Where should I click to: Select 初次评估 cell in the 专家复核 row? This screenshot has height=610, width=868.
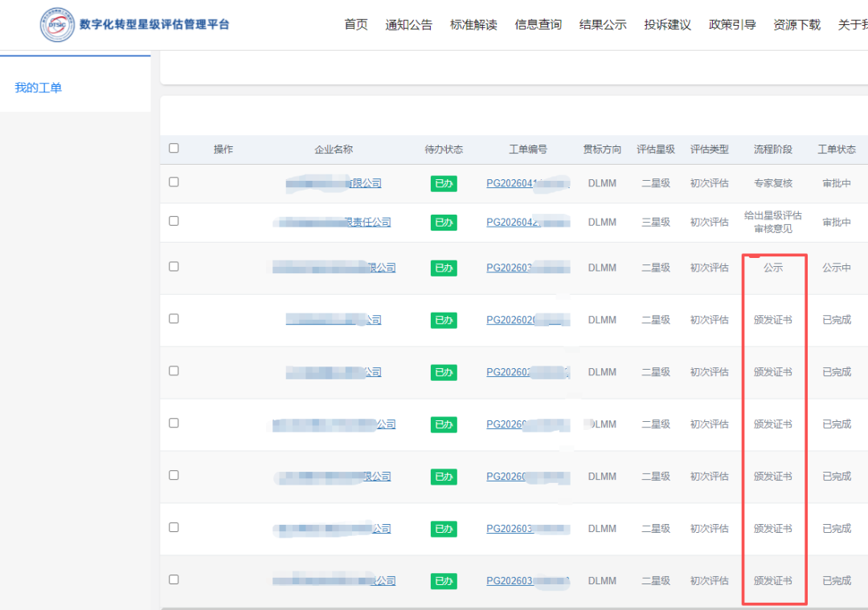coord(709,183)
